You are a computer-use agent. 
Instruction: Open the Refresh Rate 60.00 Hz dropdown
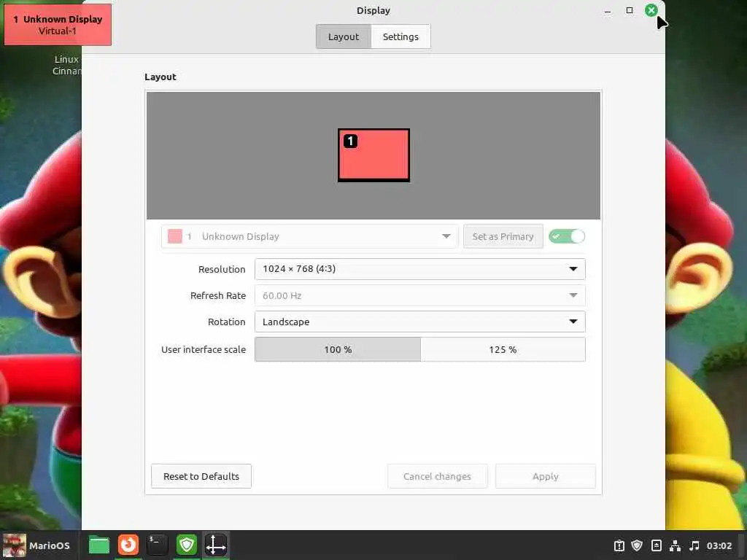(x=419, y=295)
